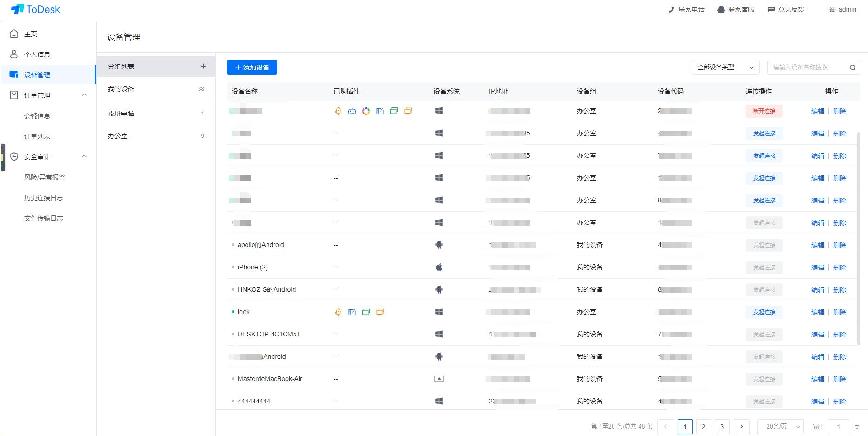Click the 添加设备 button
This screenshot has width=868, height=436.
[252, 67]
